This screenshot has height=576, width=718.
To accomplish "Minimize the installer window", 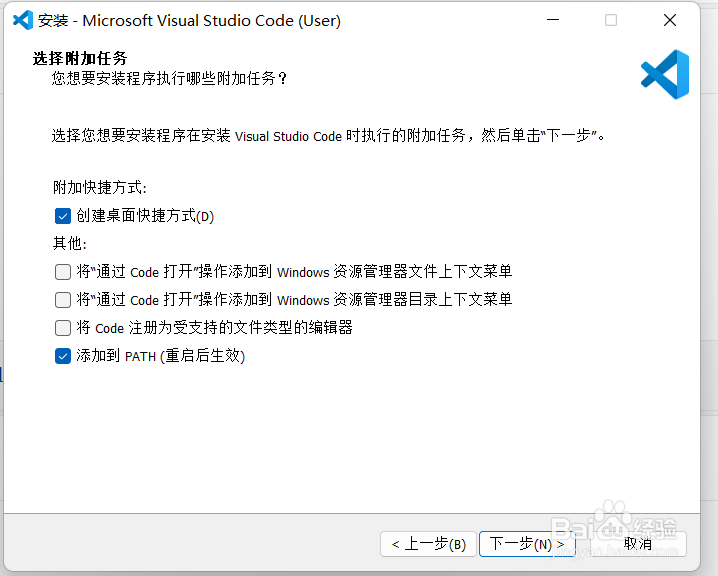I will pos(553,20).
